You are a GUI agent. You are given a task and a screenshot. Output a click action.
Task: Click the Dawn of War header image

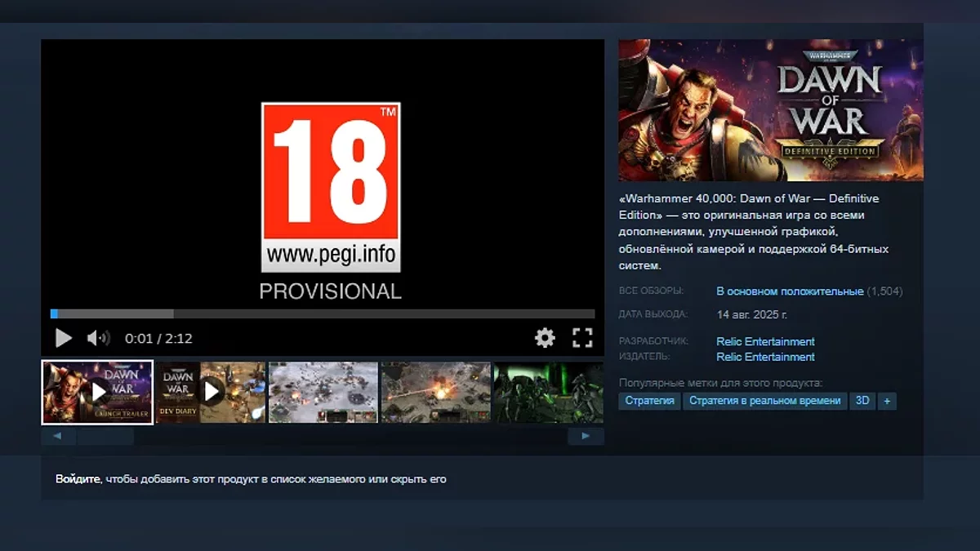(771, 110)
